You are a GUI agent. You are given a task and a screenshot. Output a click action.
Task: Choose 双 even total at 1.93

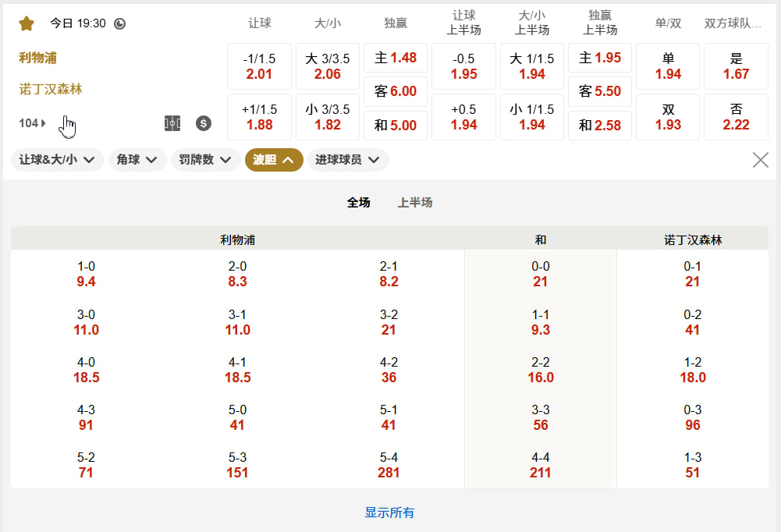pos(668,117)
